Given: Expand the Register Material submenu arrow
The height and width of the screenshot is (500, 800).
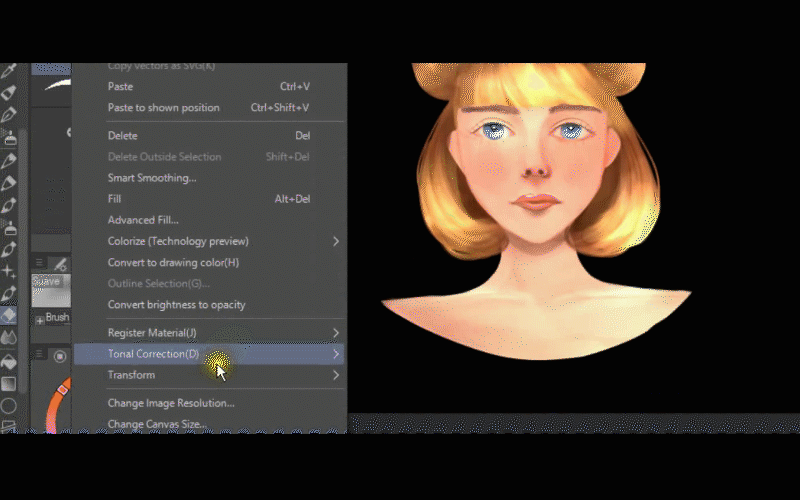Looking at the screenshot, I should coord(335,332).
